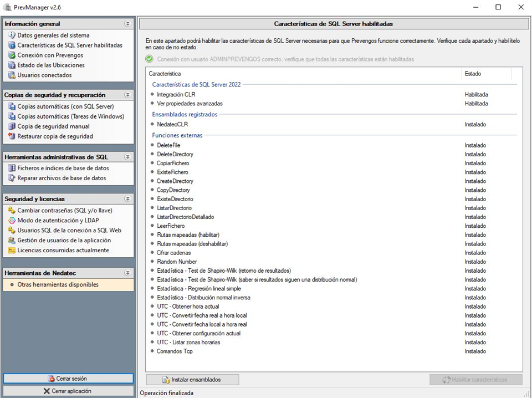Select Otras herramientas disponibles
Image resolution: width=532 pixels, height=398 pixels.
tap(58, 285)
